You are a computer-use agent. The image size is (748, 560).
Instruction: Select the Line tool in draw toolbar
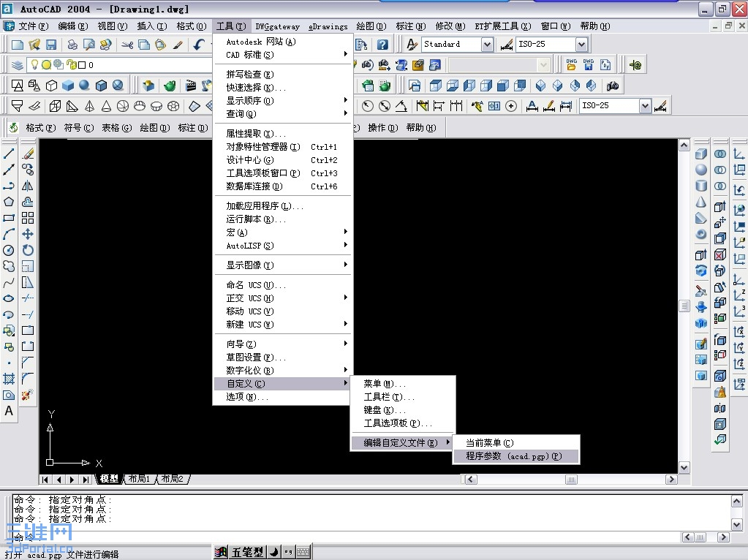coord(9,154)
